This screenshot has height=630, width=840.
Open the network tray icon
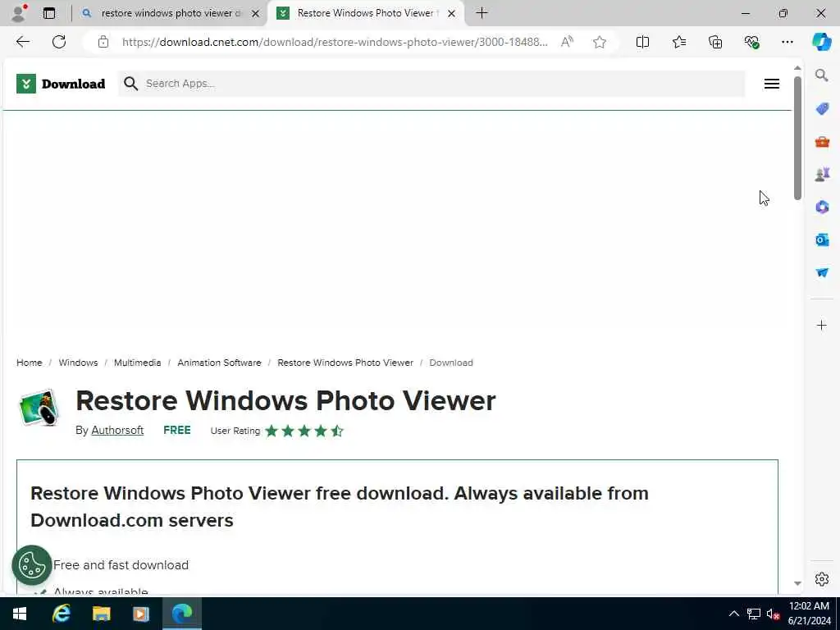click(x=754, y=614)
